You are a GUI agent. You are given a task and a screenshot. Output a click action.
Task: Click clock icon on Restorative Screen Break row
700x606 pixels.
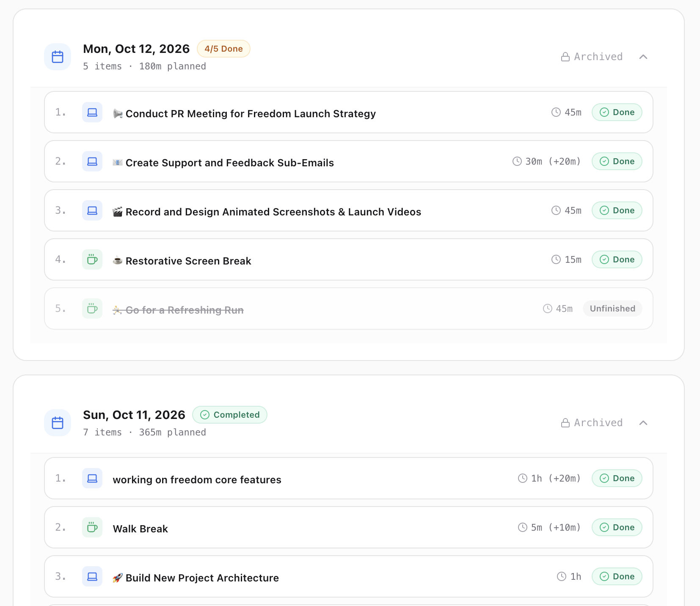pos(556,259)
